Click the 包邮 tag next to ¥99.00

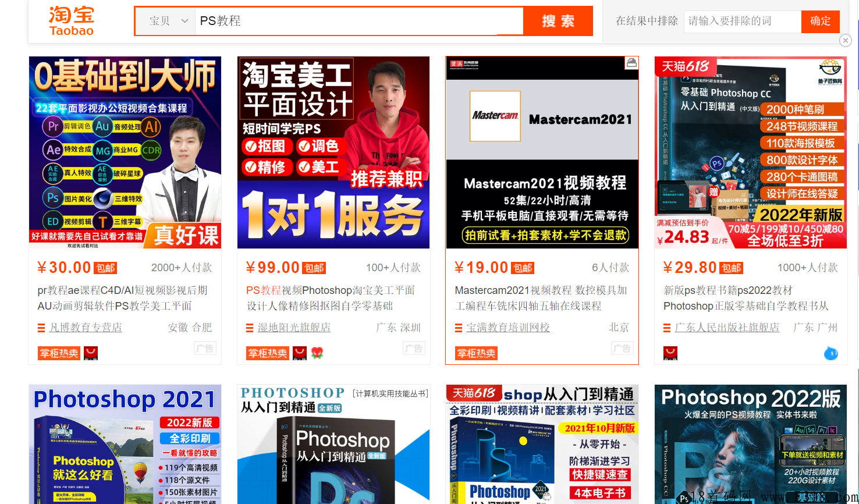314,268
